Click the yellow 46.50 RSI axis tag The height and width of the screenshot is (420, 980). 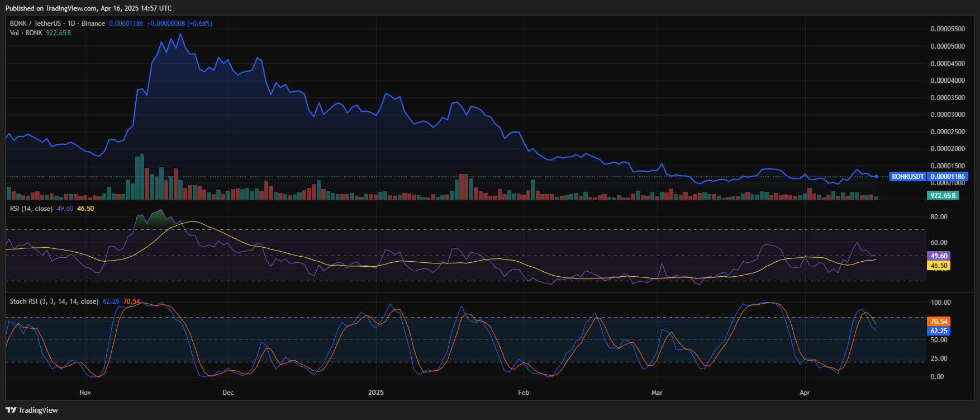coord(939,266)
